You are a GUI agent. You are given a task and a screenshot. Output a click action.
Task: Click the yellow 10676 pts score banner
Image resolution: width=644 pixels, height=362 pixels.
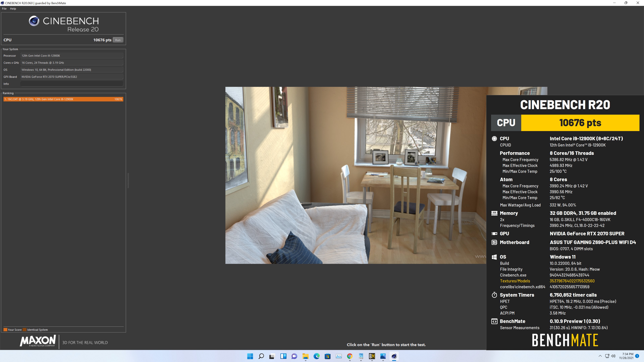pos(580,123)
